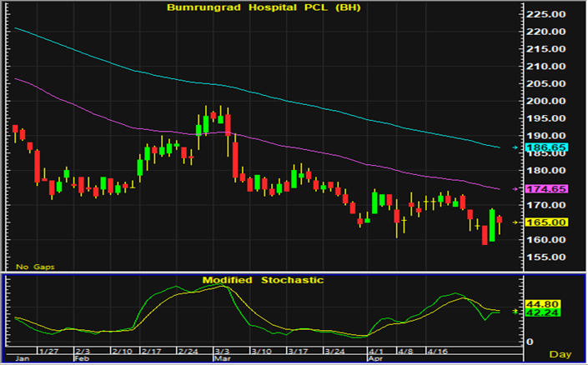Click the 225.00 price axis label
Screen dimensions: 588x365
(x=545, y=15)
